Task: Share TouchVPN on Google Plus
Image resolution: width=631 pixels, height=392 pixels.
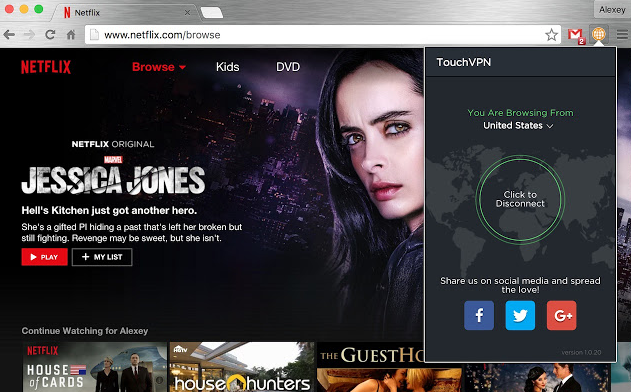Action: [562, 315]
